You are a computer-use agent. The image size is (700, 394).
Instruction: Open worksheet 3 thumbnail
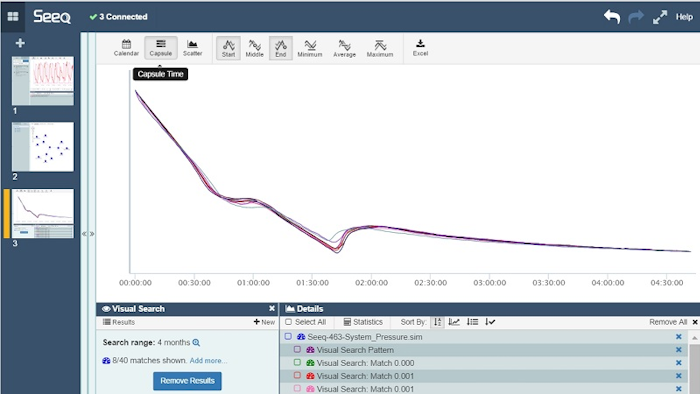pos(42,213)
